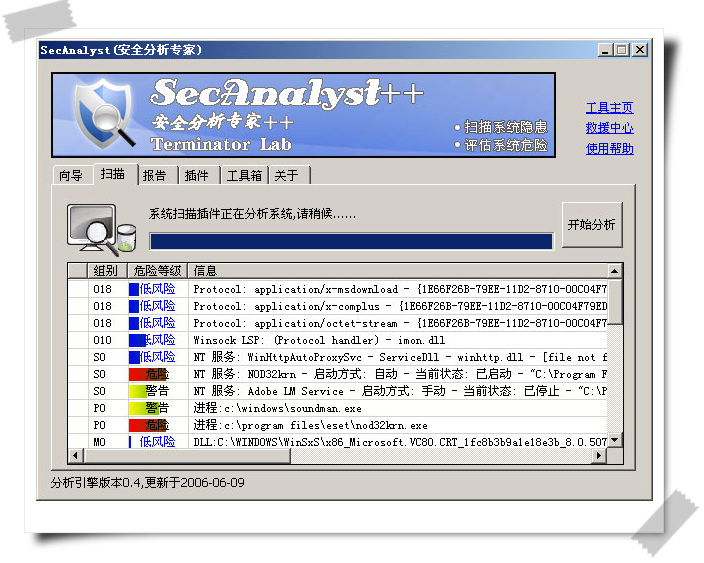The image size is (704, 563).
Task: Sort by the 危险等级 column header
Action: point(157,271)
